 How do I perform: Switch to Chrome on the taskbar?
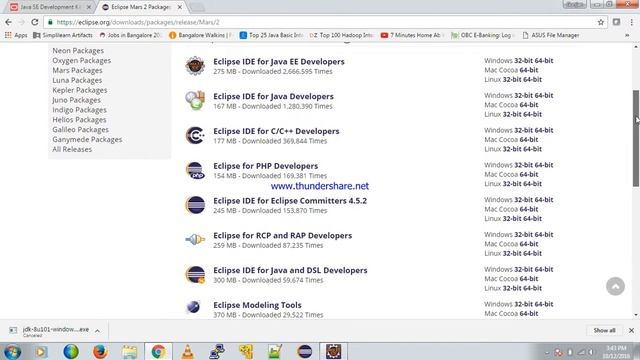click(x=158, y=351)
